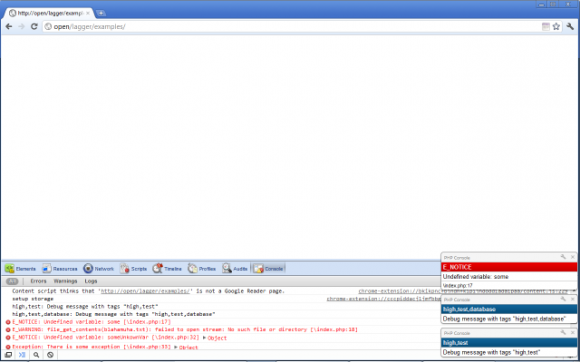
Task: Open settings wrench on the E_NOTICE PHP Console popup
Action: (563, 257)
